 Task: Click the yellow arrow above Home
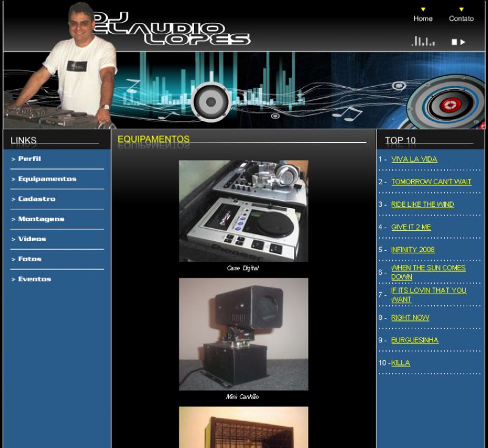click(x=423, y=9)
